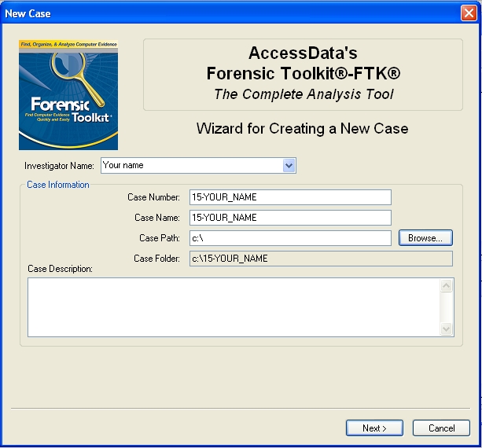The width and height of the screenshot is (482, 448).
Task: Click the Case Folder read-only field
Action: (321, 259)
